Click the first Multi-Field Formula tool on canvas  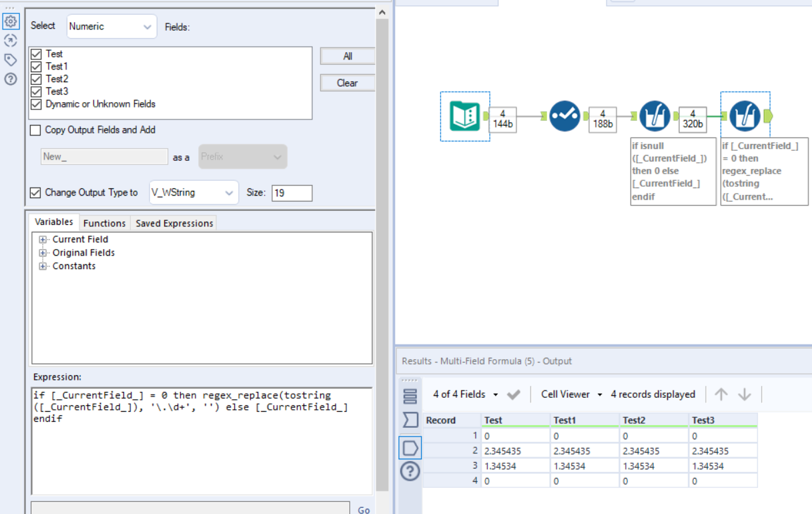pyautogui.click(x=655, y=115)
